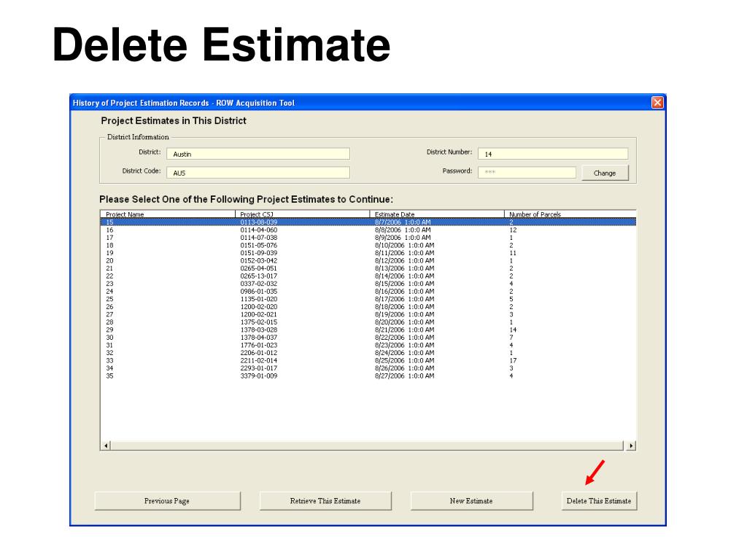The image size is (747, 560).
Task: Sort by Estimate Date column header
Action: (437, 214)
